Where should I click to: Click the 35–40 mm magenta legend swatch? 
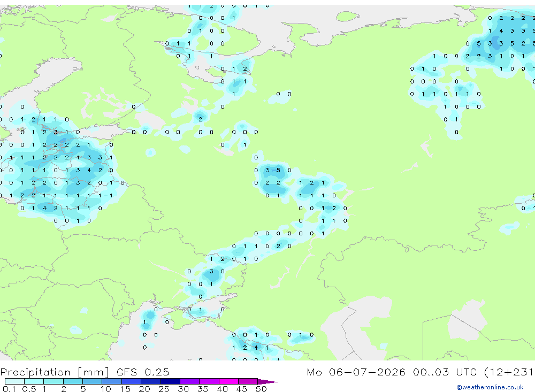209,381
